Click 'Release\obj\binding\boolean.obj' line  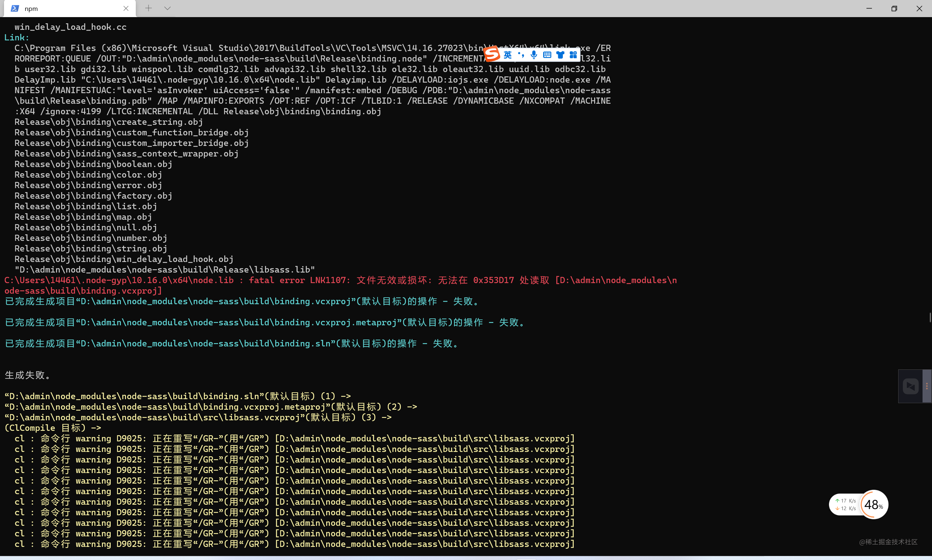click(x=93, y=164)
